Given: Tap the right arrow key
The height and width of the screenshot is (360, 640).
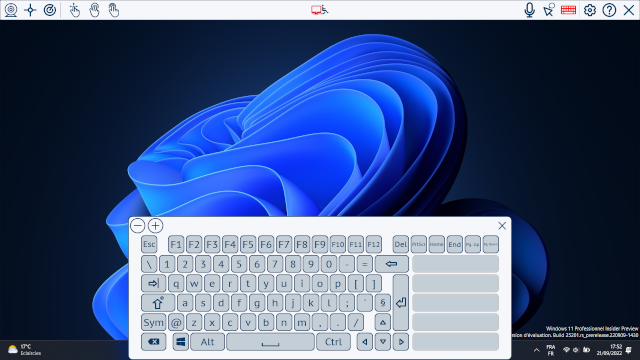Looking at the screenshot, I should coord(400,342).
